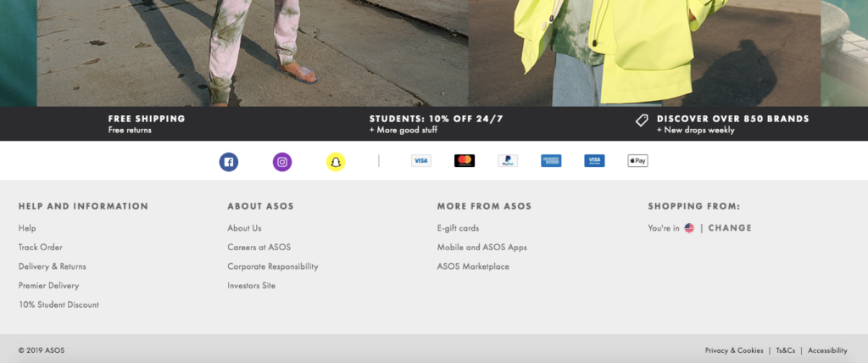Screen dimensions: 868x363
Task: Open the Help link
Action: click(x=27, y=228)
